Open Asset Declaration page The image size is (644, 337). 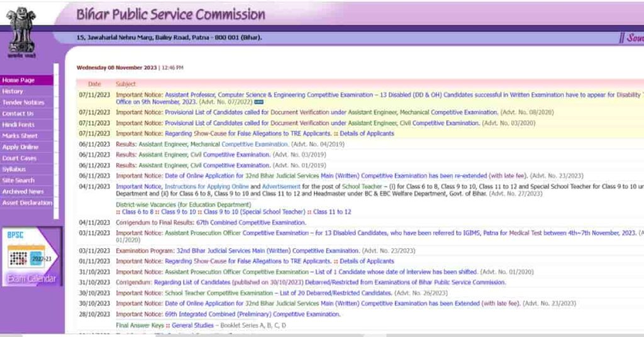point(27,203)
